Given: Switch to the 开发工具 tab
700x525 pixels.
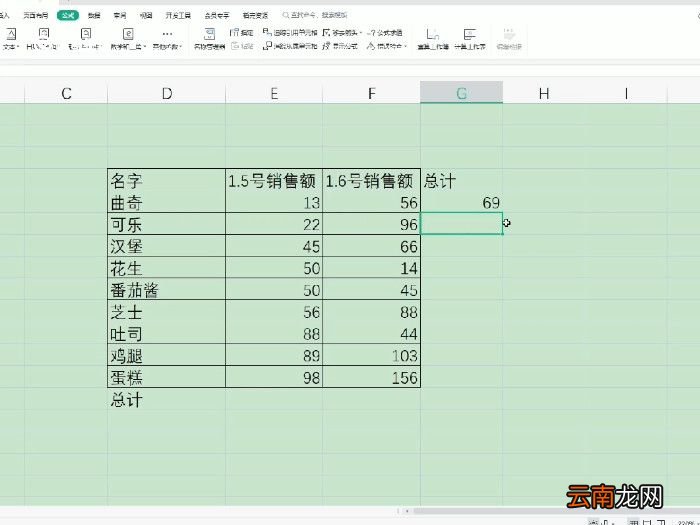Looking at the screenshot, I should point(178,15).
